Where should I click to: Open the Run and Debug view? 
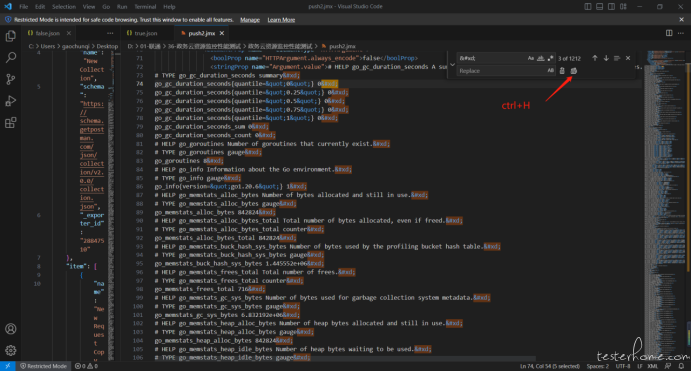coord(11,101)
